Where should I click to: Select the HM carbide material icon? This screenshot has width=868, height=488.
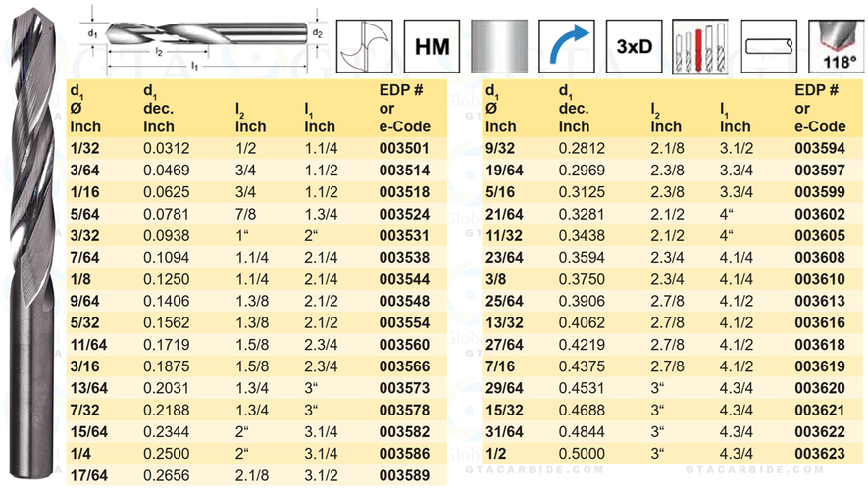pyautogui.click(x=432, y=45)
